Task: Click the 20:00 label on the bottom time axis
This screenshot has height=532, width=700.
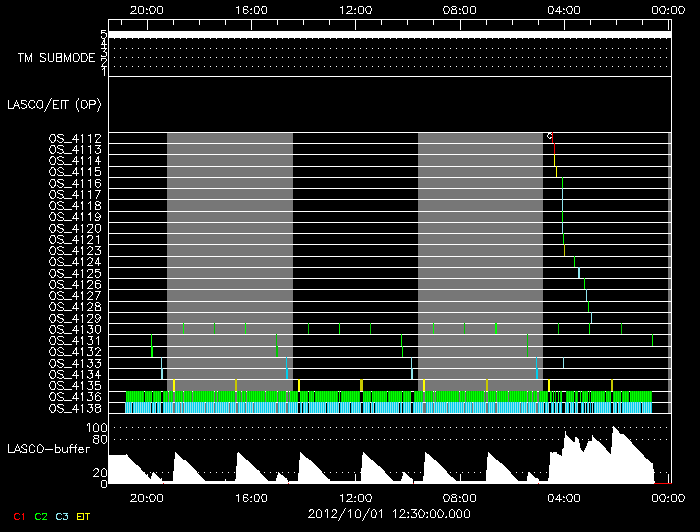Action: [146, 498]
